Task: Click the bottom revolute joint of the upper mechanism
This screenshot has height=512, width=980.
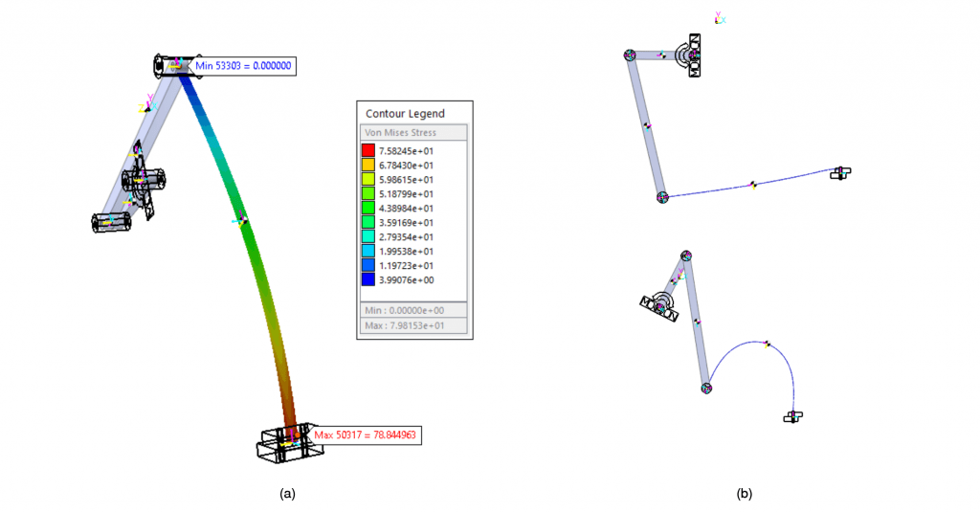Action: click(663, 197)
